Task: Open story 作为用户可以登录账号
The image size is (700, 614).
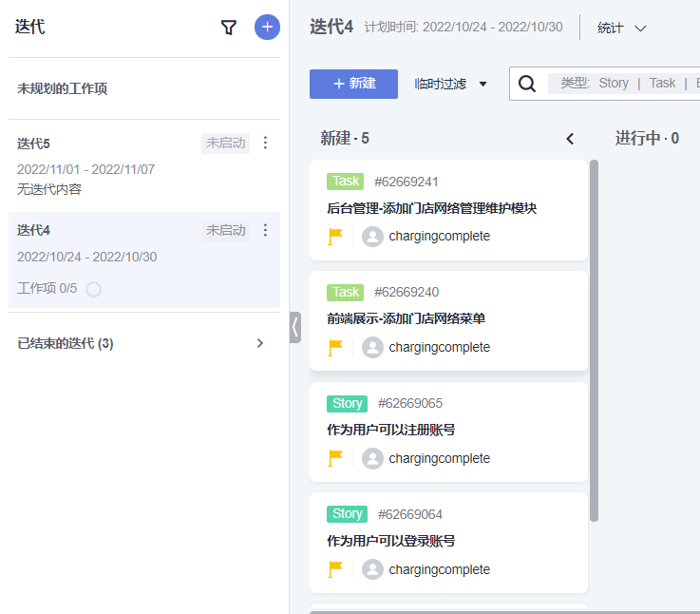Action: click(391, 541)
